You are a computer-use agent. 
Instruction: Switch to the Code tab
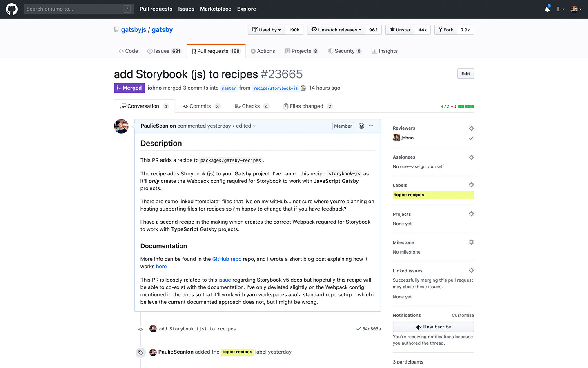[x=128, y=51]
